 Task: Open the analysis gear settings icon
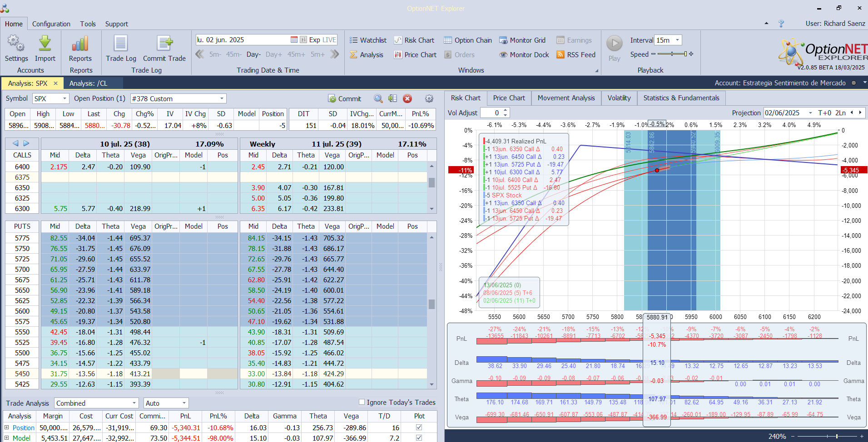[x=429, y=98]
